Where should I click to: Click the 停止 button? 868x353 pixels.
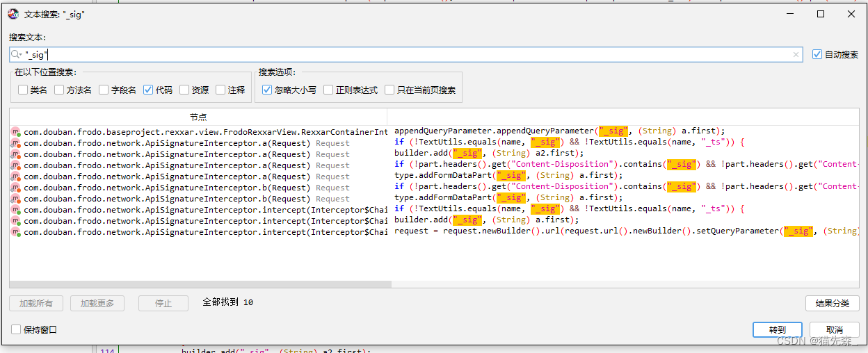pyautogui.click(x=163, y=303)
